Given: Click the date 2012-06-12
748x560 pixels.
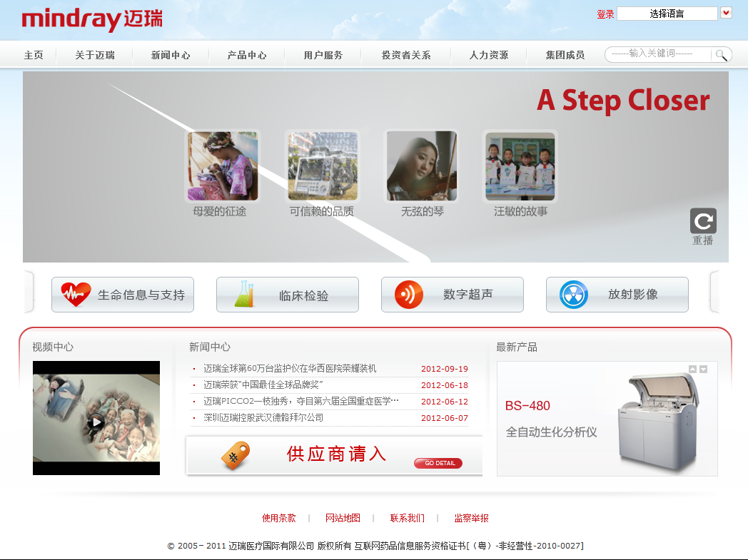Looking at the screenshot, I should coord(445,402).
